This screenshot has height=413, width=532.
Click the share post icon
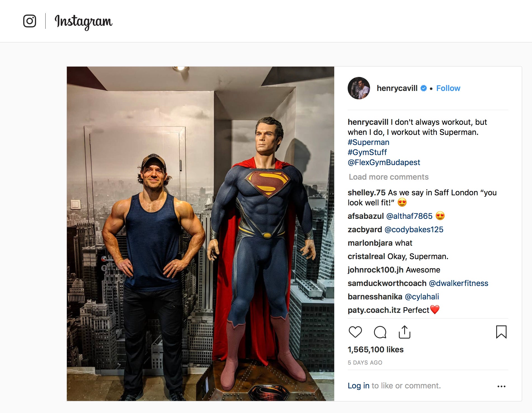404,332
